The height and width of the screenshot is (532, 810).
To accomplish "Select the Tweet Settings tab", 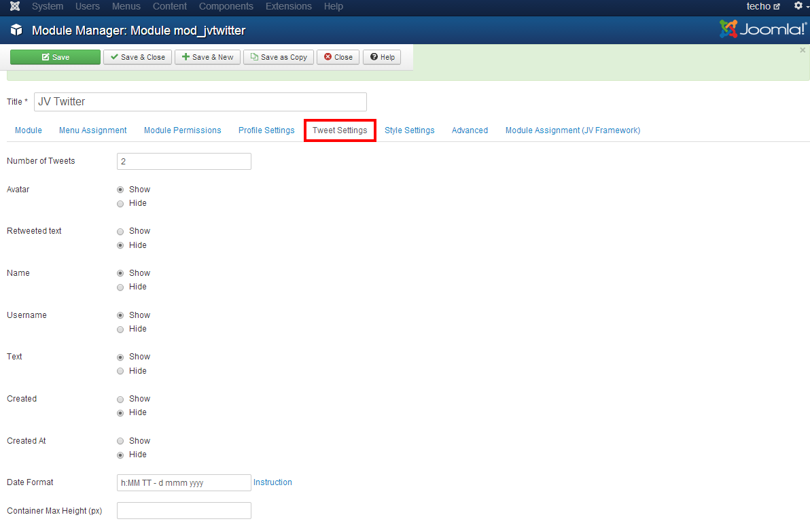I will 339,130.
